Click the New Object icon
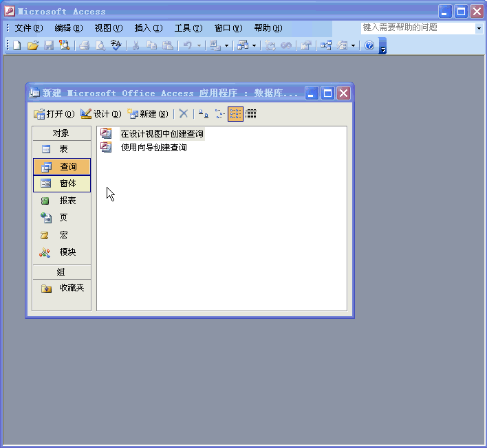Screen dimensions: 487x448 click(x=342, y=45)
